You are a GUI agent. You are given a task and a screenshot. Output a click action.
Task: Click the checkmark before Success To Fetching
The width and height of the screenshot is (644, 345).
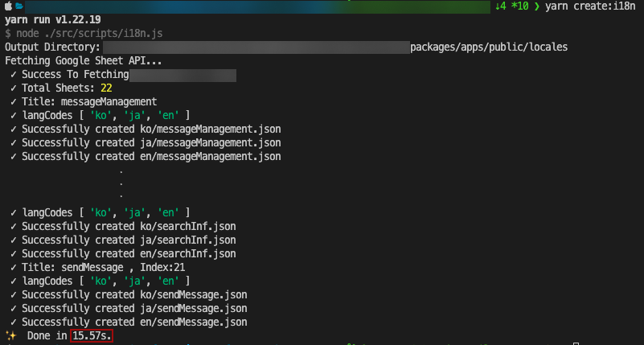(14, 75)
